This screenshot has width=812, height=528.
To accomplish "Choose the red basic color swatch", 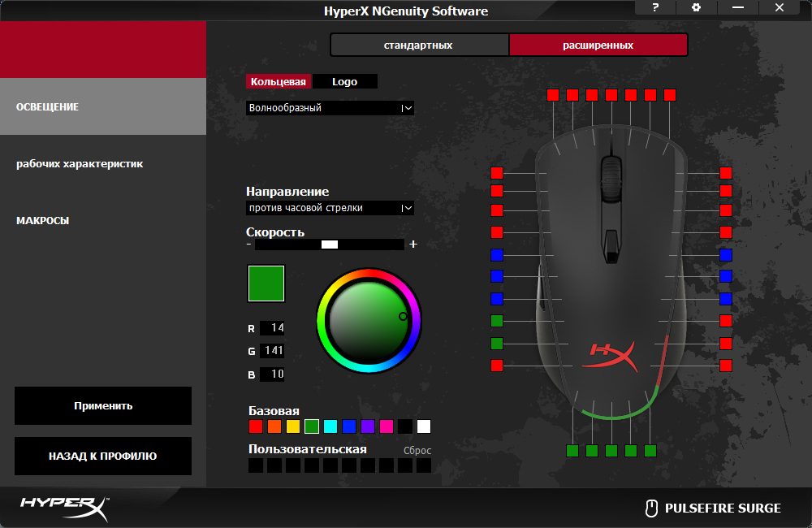I will click(256, 426).
